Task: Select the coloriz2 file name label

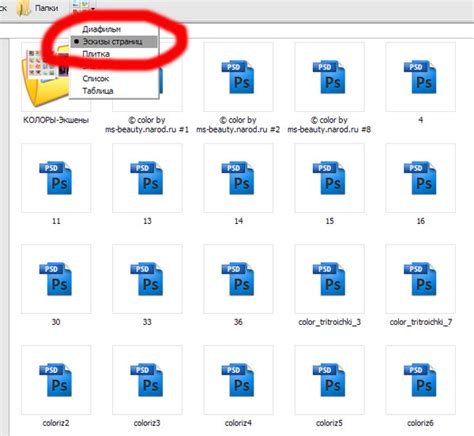Action: point(56,423)
